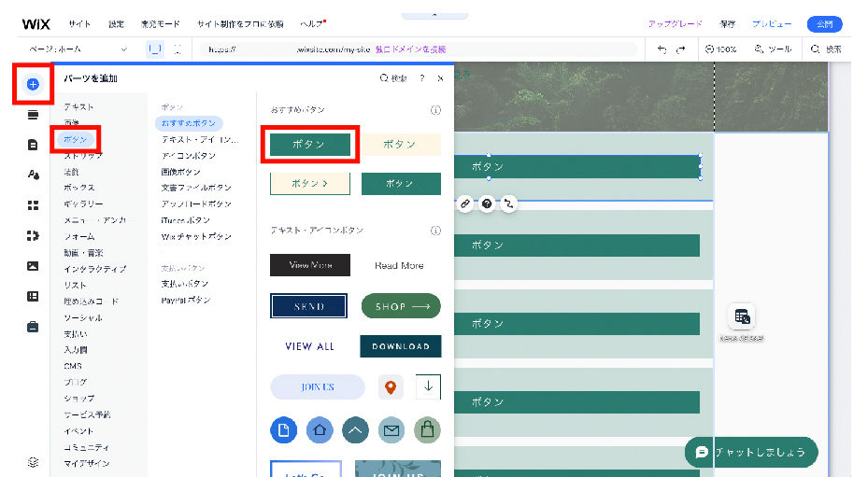Select the CMS category in the list
868x477 pixels.
pyautogui.click(x=73, y=366)
